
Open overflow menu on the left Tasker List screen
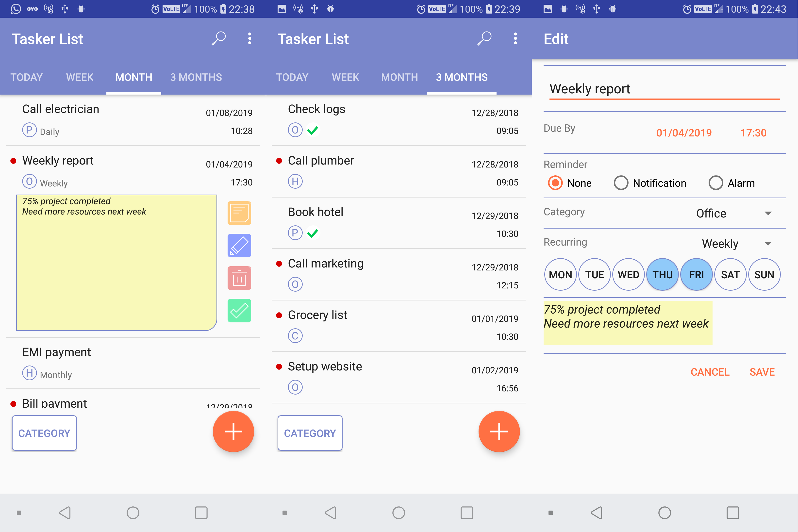[x=250, y=38]
